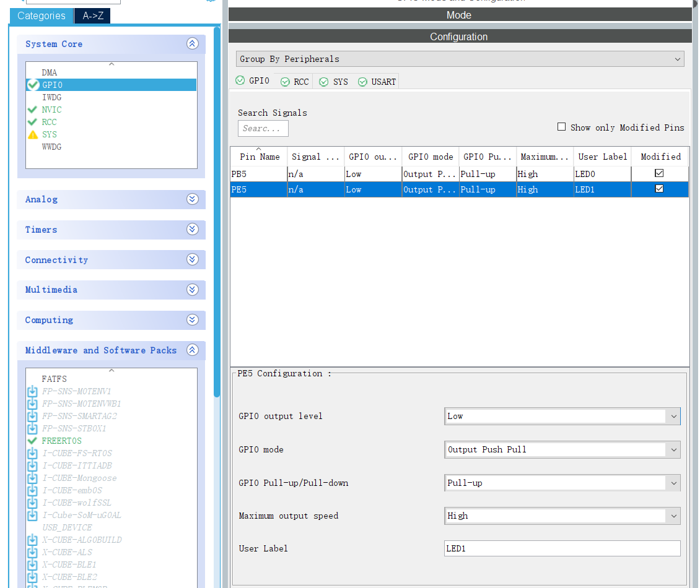Open the Group By Peripherals dropdown

pos(675,58)
